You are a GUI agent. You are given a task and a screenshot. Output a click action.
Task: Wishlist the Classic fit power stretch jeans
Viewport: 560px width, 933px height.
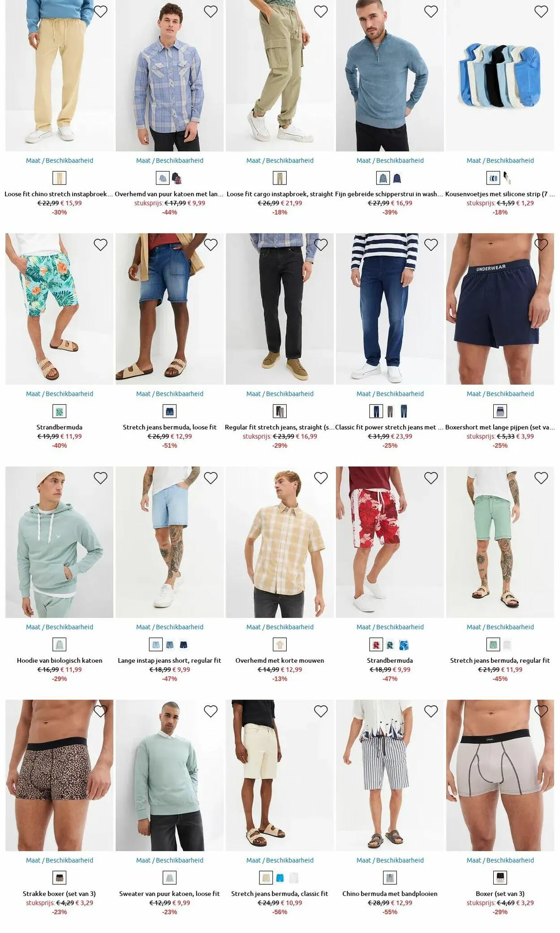coord(431,245)
